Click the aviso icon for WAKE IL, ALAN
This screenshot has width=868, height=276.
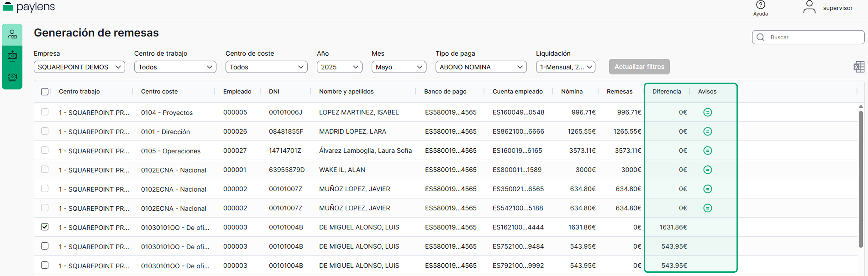pos(707,170)
